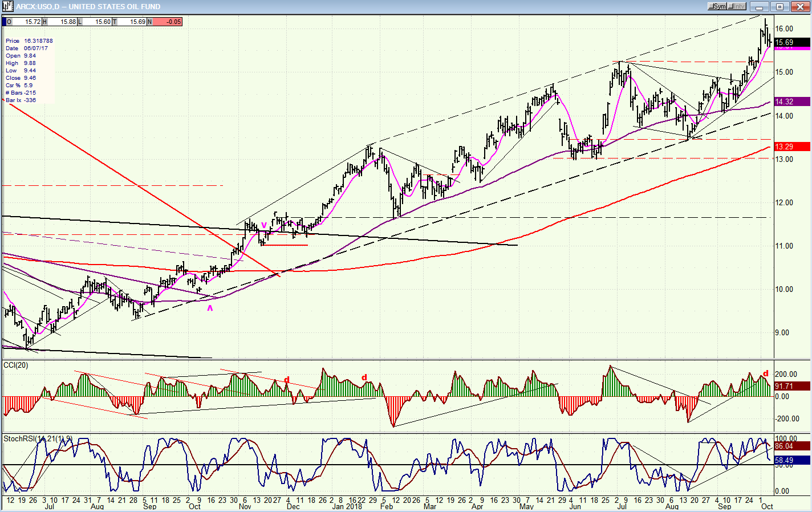The image size is (812, 512).
Task: Click the pink caret marker below October bars
Action: pyautogui.click(x=210, y=308)
